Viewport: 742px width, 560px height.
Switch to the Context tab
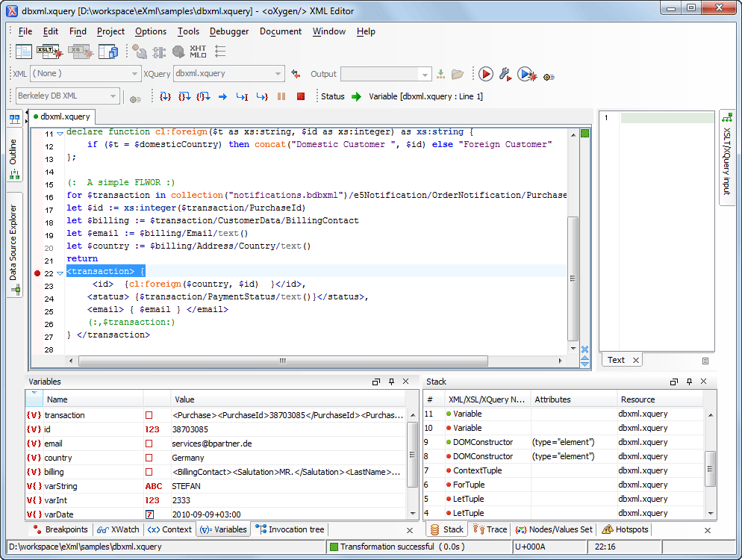169,529
